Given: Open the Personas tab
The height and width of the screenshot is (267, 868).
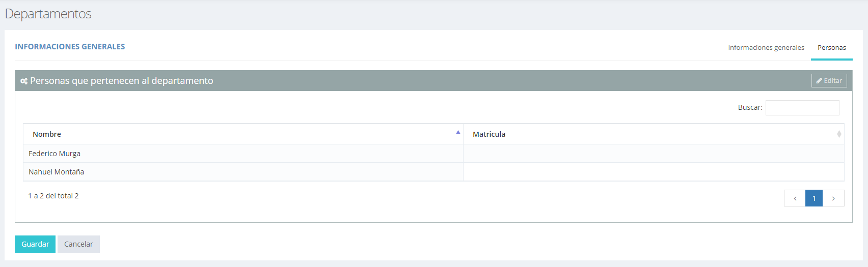Looking at the screenshot, I should (x=831, y=47).
